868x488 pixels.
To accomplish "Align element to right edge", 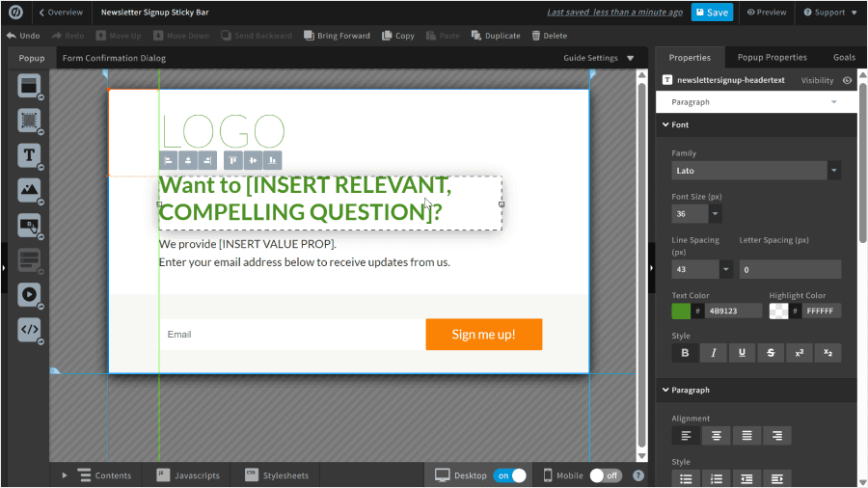I will [207, 160].
